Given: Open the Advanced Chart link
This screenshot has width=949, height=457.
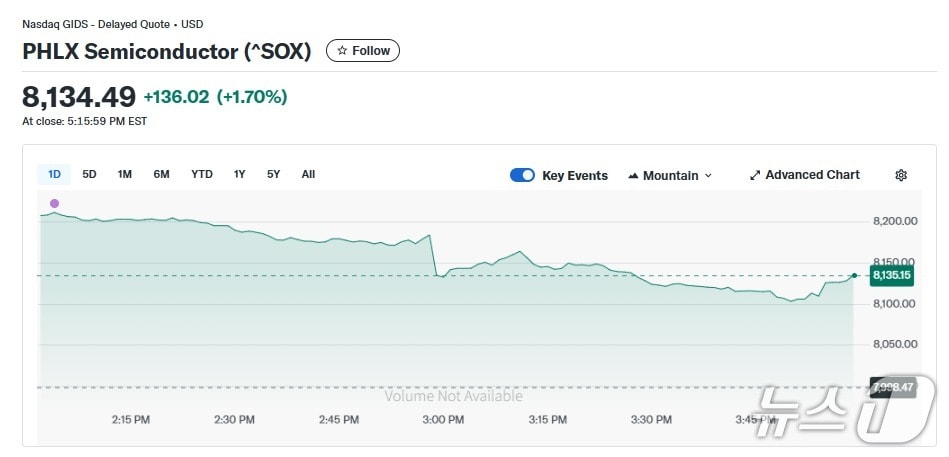Looking at the screenshot, I should click(812, 175).
